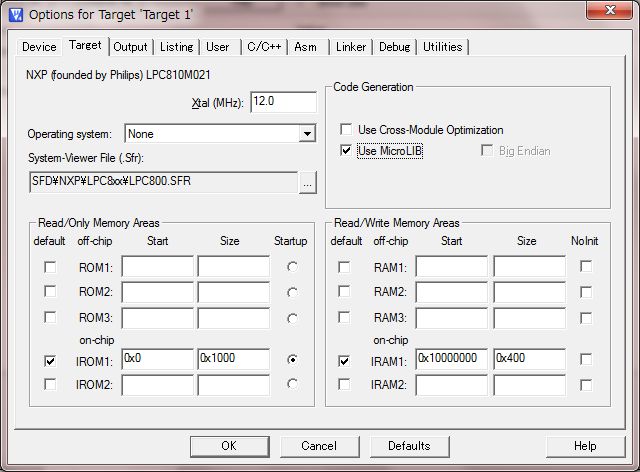640x472 pixels.
Task: Open the Operating system dropdown
Action: click(307, 134)
